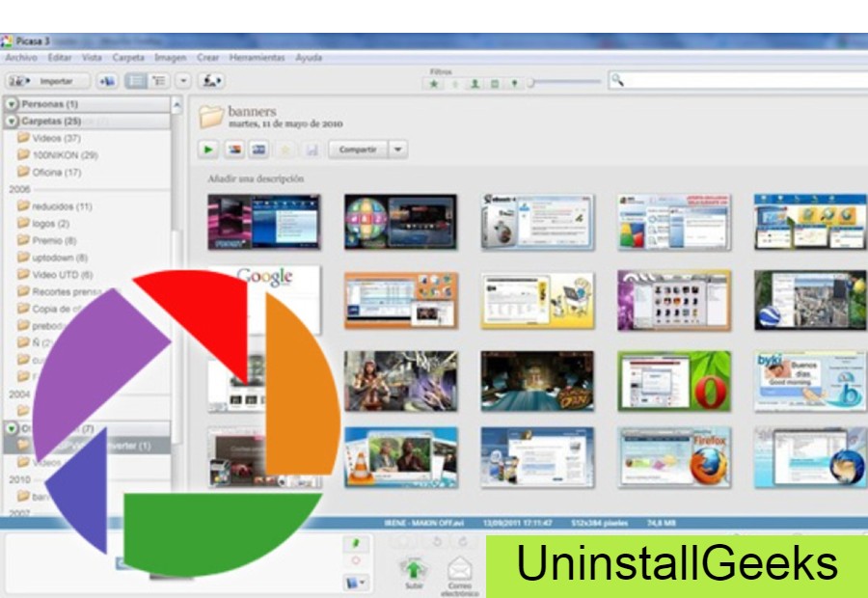Screen dimensions: 868x598
Task: Toggle the geotagged photos filter pin
Action: coord(514,84)
